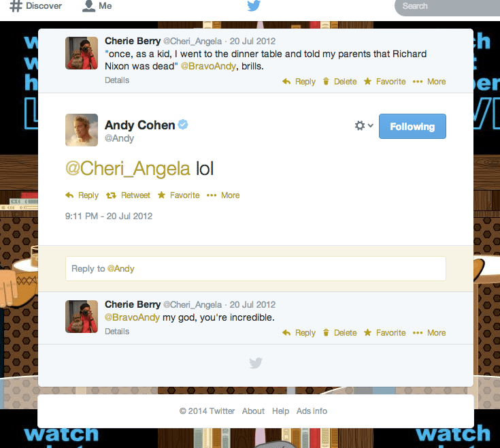Screen dimensions: 500x448
Task: Open Andy Cohen's profile photo
Action: 82,130
